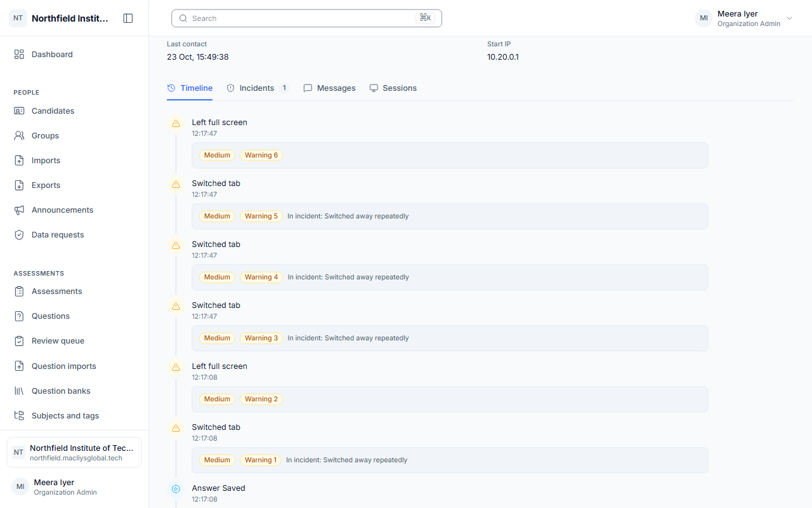812x508 pixels.
Task: Open the Messages tab
Action: (329, 88)
